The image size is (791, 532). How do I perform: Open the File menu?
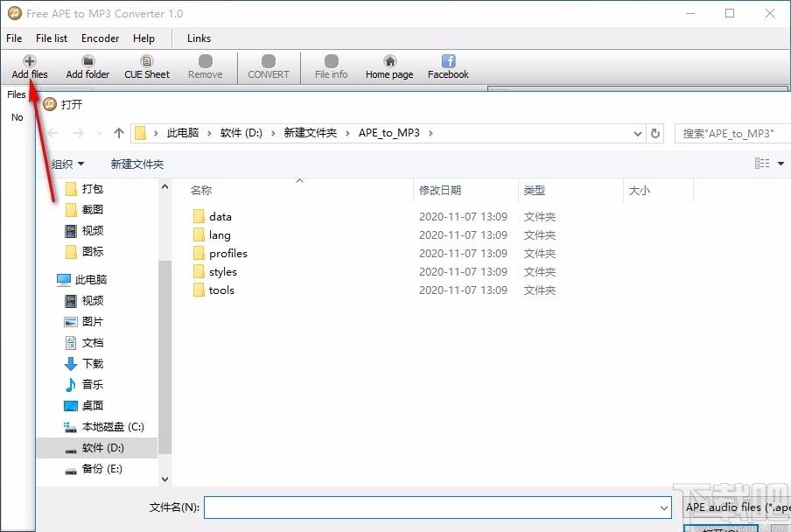[14, 38]
